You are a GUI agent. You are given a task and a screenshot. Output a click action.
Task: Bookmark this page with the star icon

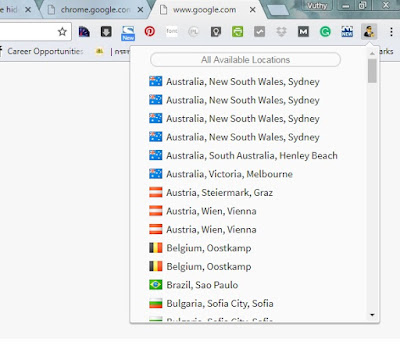click(x=62, y=32)
